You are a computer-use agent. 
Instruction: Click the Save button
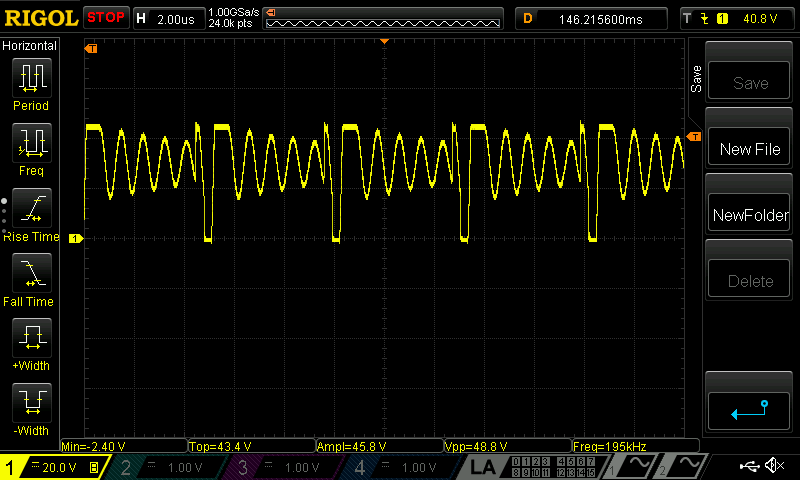749,81
